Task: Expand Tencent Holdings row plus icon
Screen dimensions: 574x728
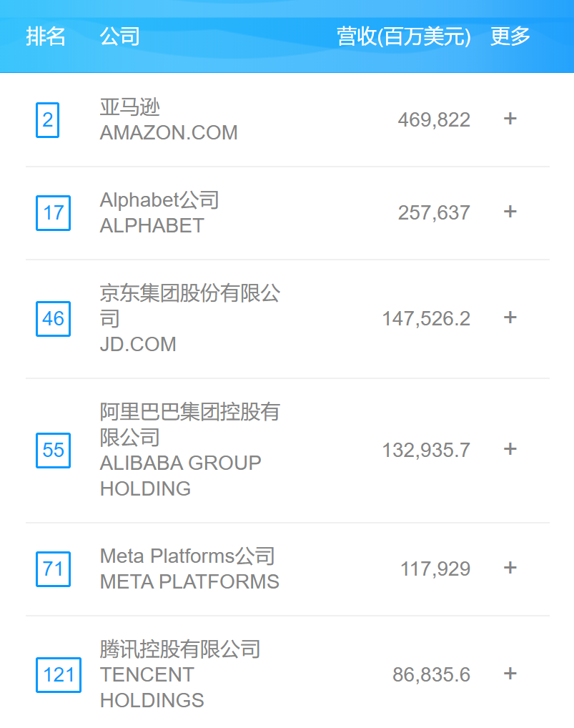Action: [x=510, y=674]
